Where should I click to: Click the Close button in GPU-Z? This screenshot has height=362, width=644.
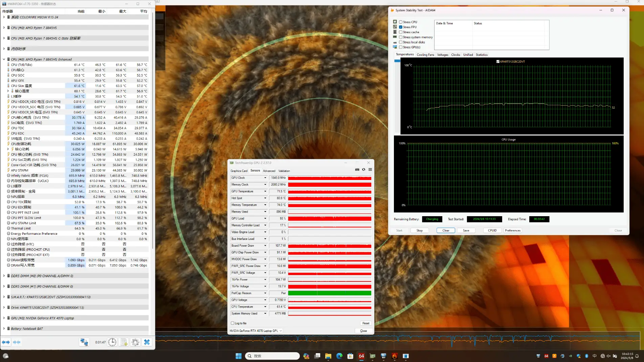coord(363,331)
